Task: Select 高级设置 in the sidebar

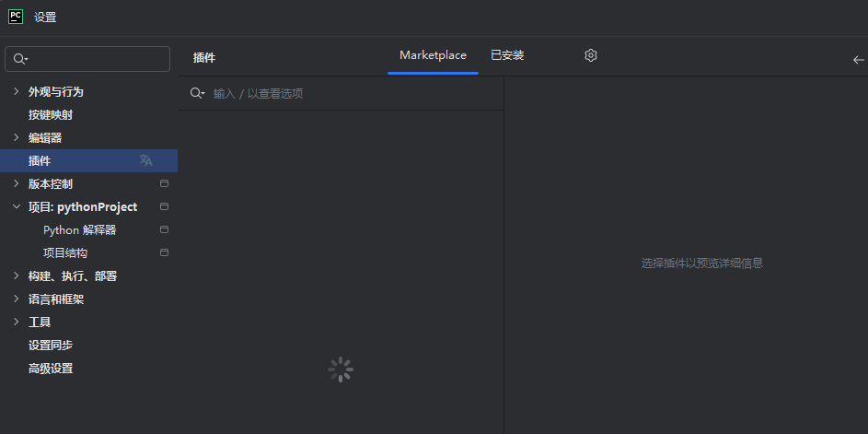Action: [x=51, y=369]
